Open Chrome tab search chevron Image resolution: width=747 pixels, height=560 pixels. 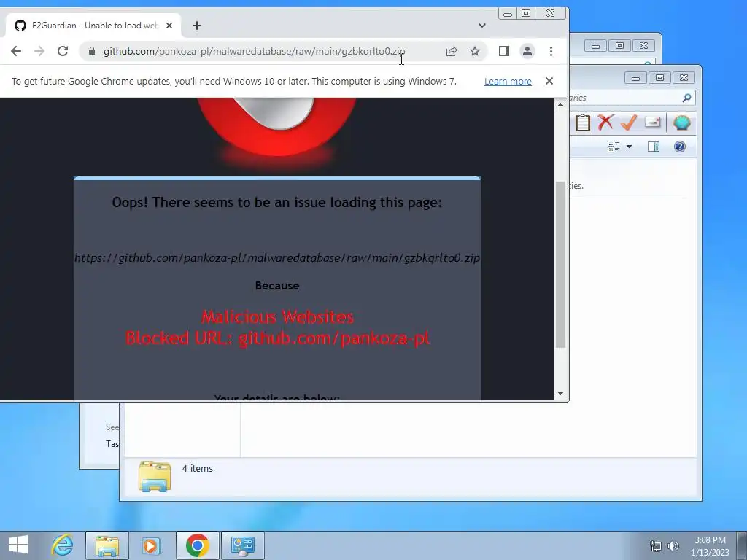[481, 26]
